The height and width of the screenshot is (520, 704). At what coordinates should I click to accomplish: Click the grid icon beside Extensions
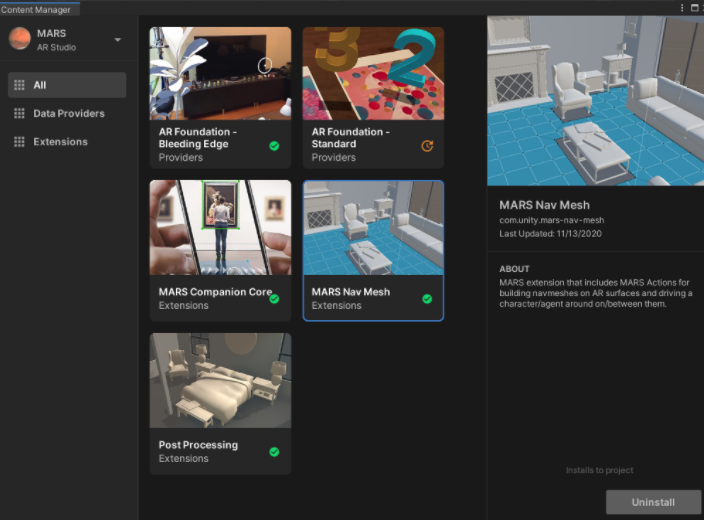point(19,141)
